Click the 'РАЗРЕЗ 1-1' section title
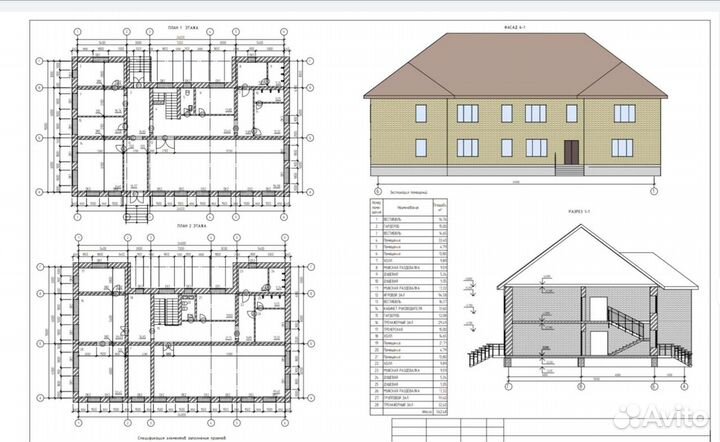 point(579,212)
